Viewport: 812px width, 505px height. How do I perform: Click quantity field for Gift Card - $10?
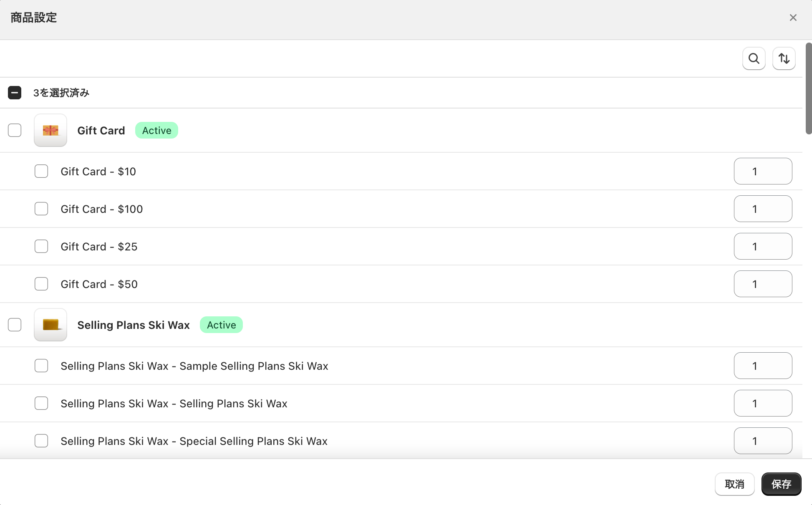763,171
